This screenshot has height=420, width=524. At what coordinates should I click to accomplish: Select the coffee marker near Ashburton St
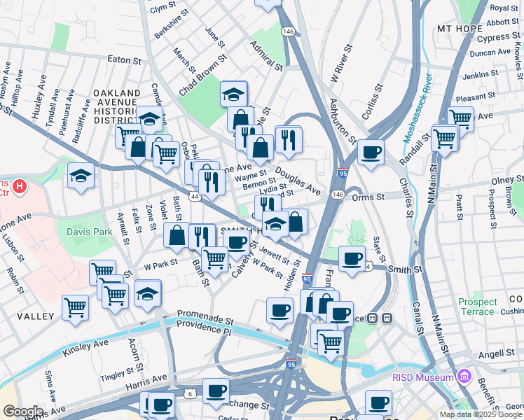tap(371, 151)
